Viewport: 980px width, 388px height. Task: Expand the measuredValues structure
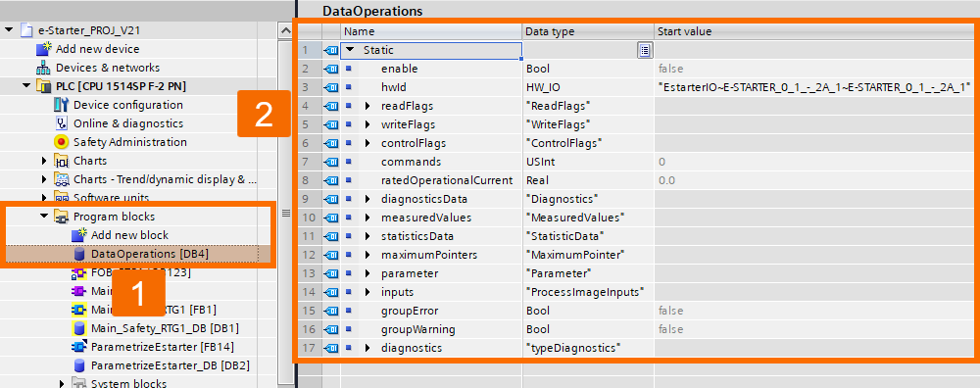pyautogui.click(x=368, y=218)
